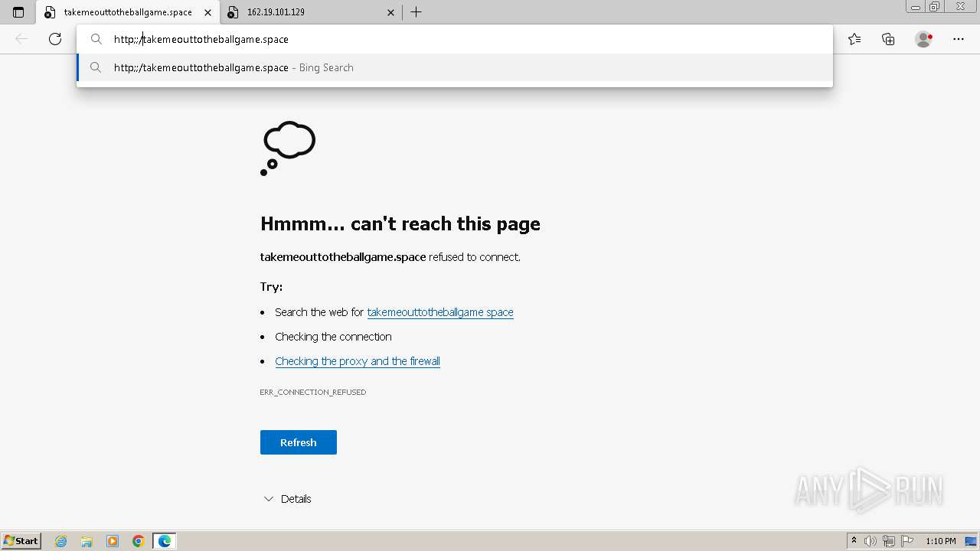Viewport: 980px width, 551px height.
Task: Click the 'Checking the connection' text
Action: point(333,337)
